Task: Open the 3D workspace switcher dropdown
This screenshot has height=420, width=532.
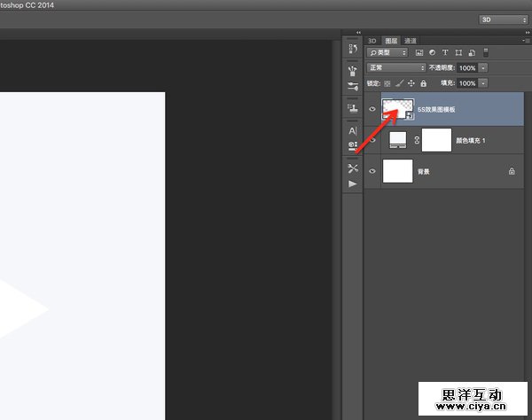Action: [x=503, y=19]
